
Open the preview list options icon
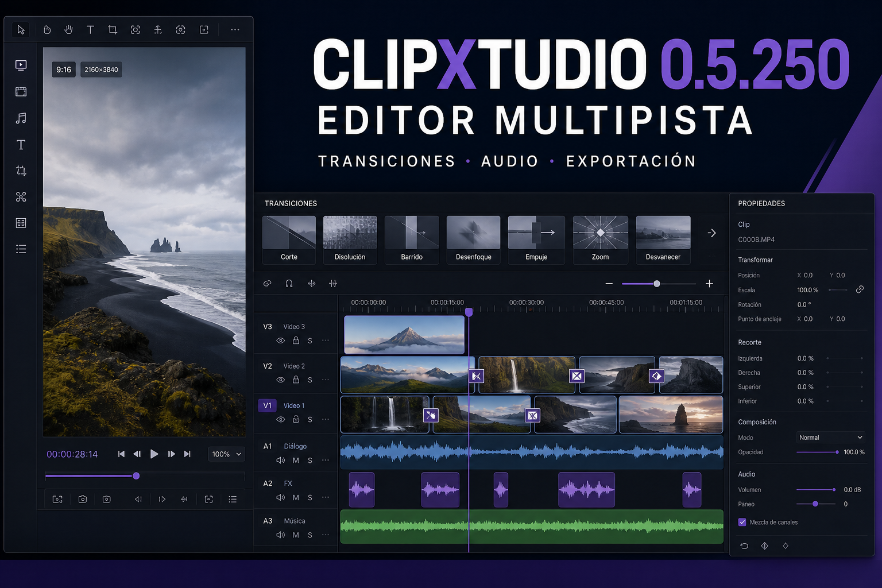233,500
